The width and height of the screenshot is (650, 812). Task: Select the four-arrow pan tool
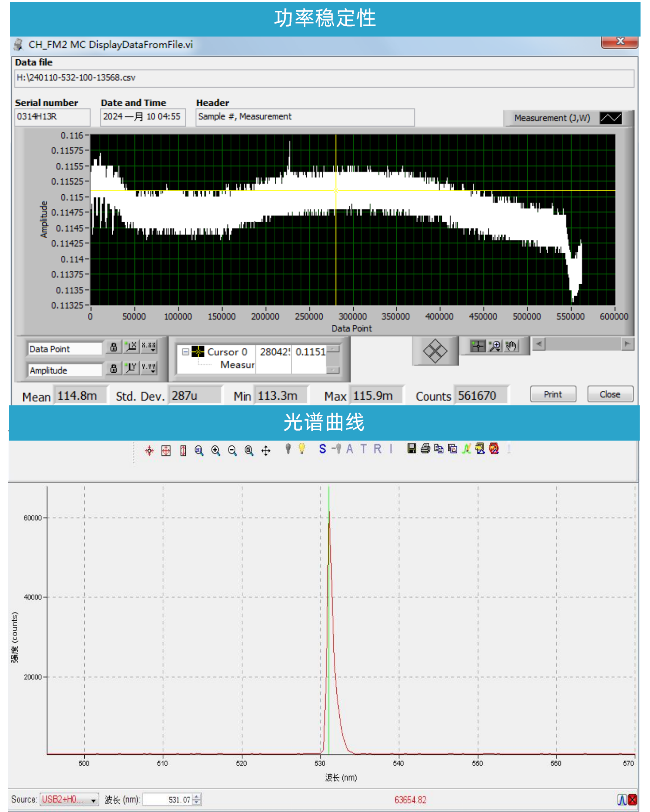click(266, 450)
